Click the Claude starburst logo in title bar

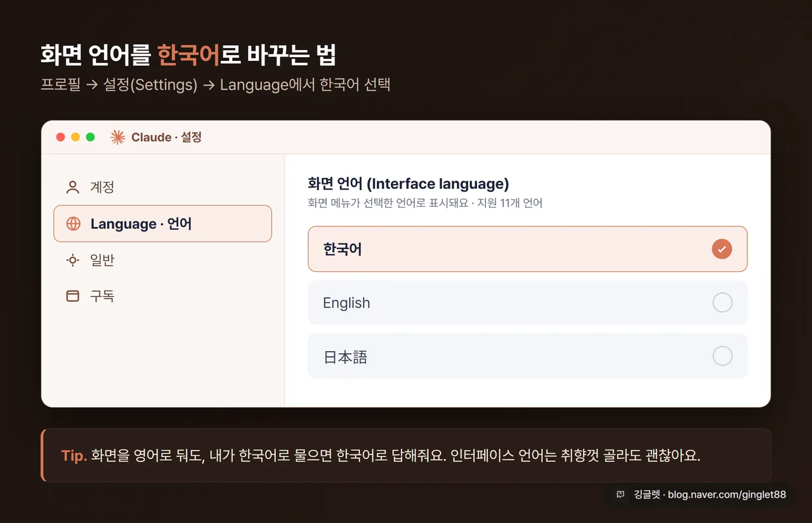click(117, 137)
